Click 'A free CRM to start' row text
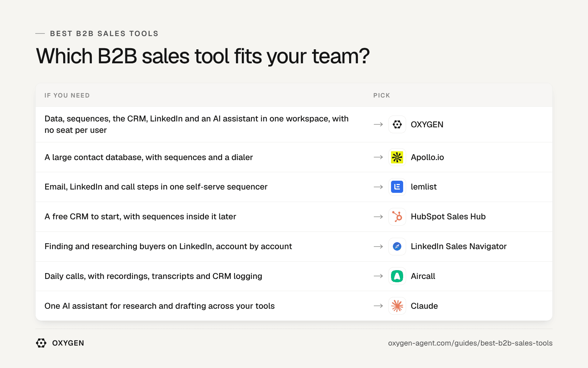The image size is (588, 368). 140,217
